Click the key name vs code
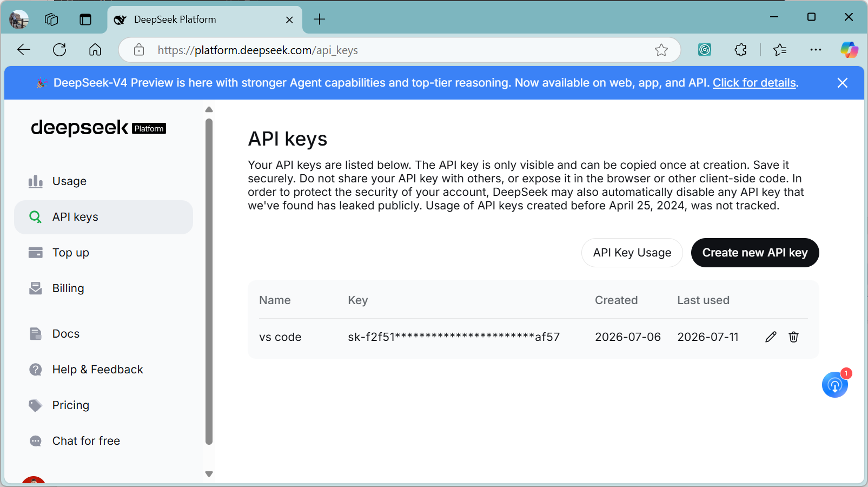The height and width of the screenshot is (487, 868). tap(280, 337)
